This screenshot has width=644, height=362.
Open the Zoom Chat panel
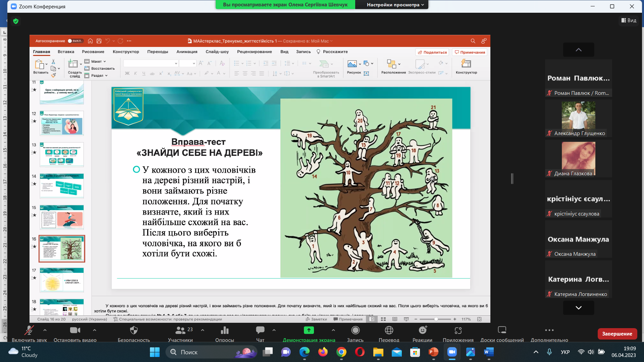click(260, 331)
